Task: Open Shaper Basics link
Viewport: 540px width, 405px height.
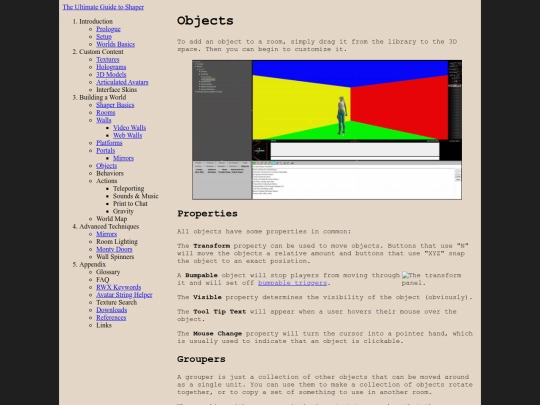Action: pyautogui.click(x=115, y=105)
